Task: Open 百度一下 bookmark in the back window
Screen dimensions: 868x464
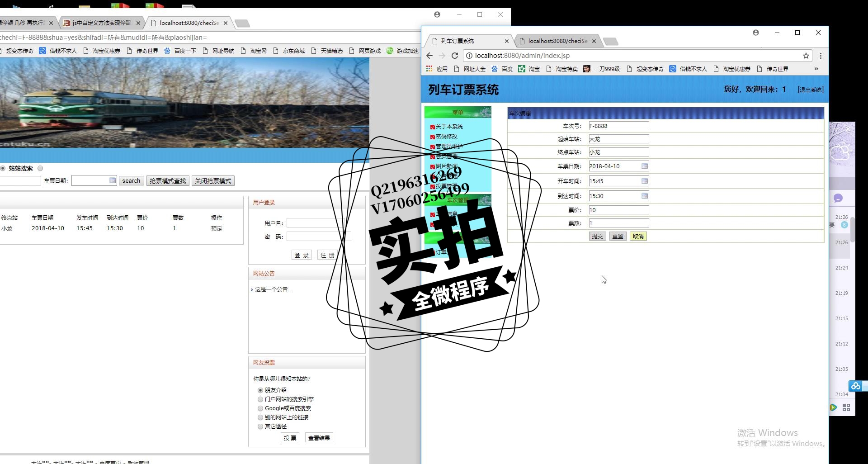Action: (180, 51)
